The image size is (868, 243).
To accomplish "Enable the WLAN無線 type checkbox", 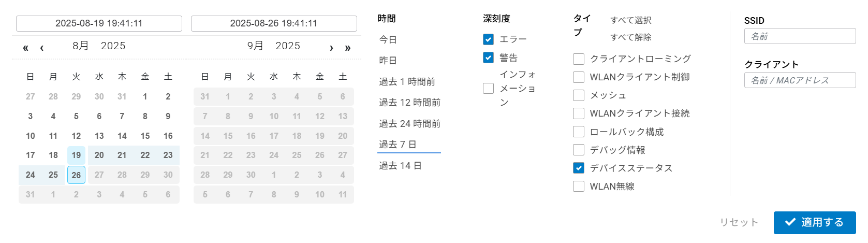I will coord(579,186).
